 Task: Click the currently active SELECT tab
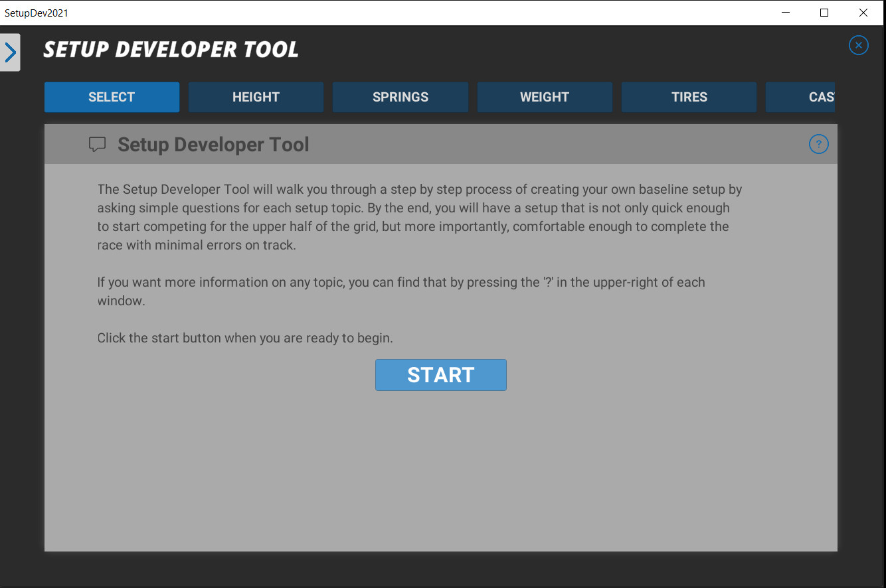112,97
